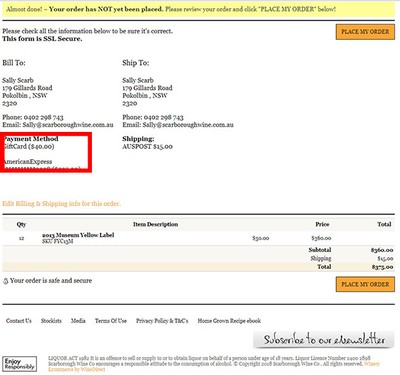This screenshot has width=400, height=375.
Task: Open the Terms Of Use link
Action: (x=111, y=321)
